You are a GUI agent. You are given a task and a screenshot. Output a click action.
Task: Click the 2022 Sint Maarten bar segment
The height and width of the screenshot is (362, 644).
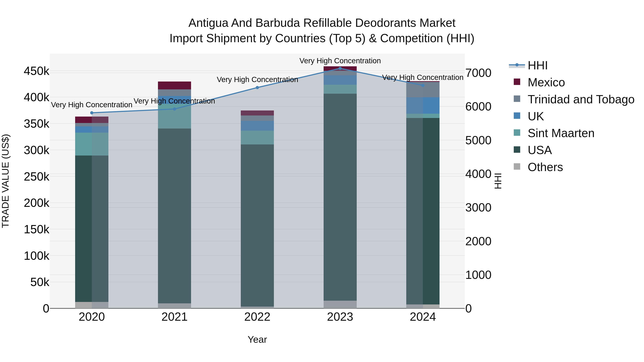pos(257,137)
